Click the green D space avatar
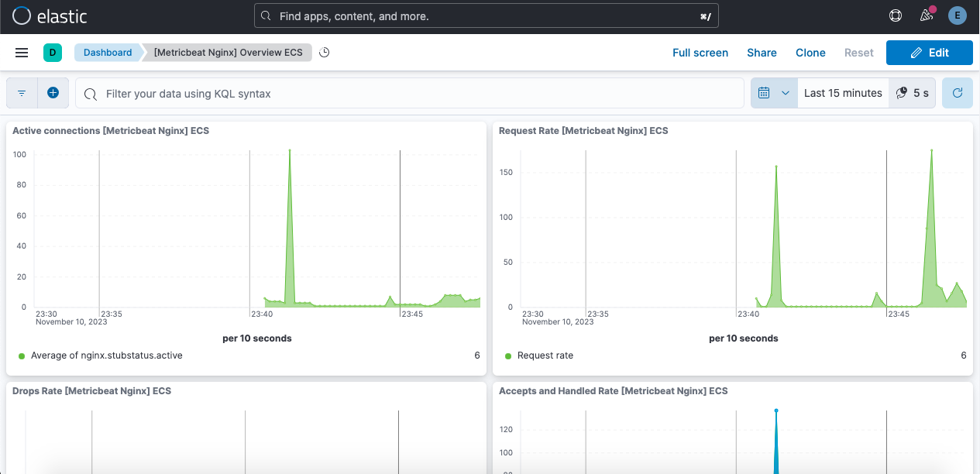Image resolution: width=980 pixels, height=474 pixels. coord(52,53)
